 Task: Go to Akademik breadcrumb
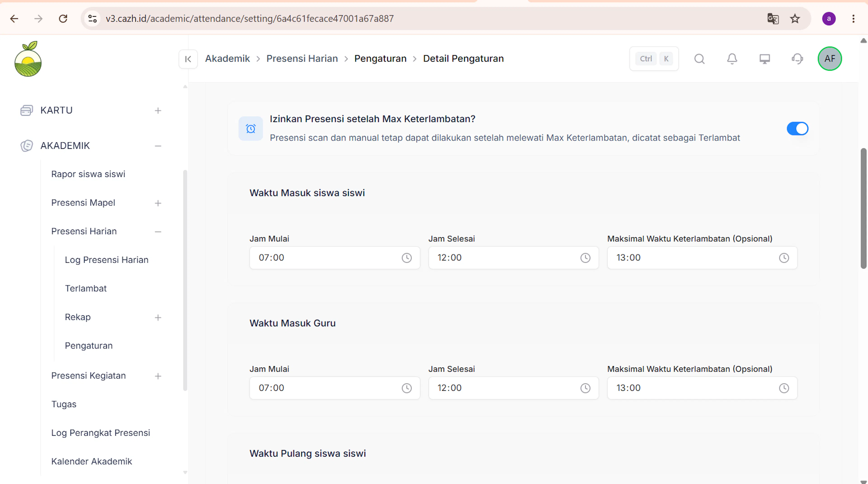coord(227,59)
